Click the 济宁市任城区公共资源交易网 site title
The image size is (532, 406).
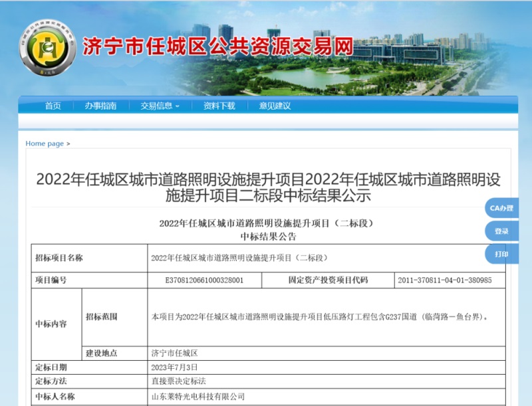click(x=218, y=47)
